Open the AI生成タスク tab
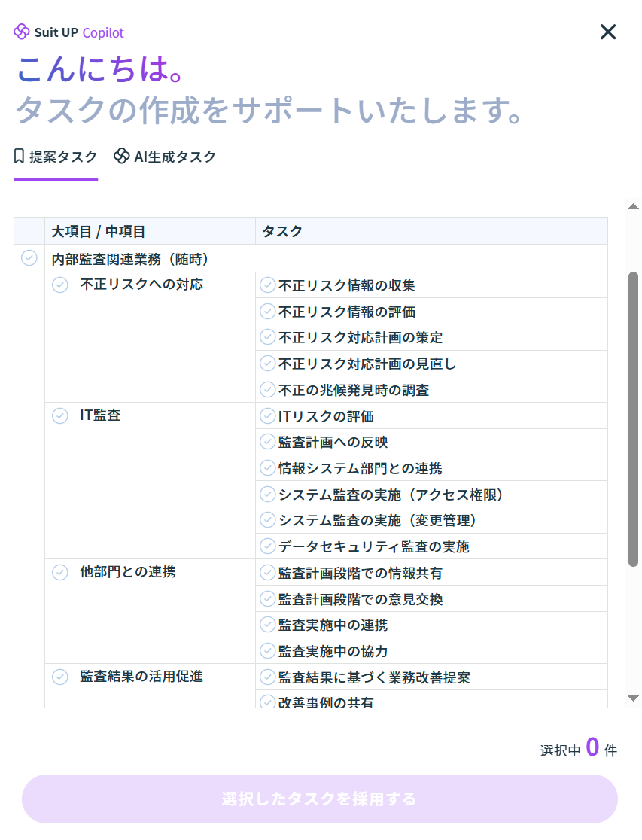Viewport: 642px width, 840px height. click(165, 157)
